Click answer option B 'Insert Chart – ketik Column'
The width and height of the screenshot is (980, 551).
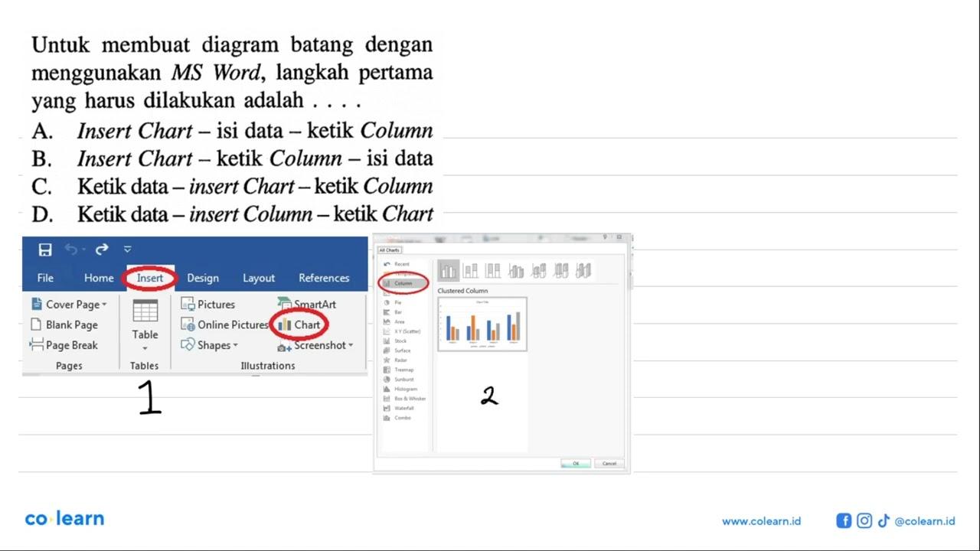tap(209, 158)
